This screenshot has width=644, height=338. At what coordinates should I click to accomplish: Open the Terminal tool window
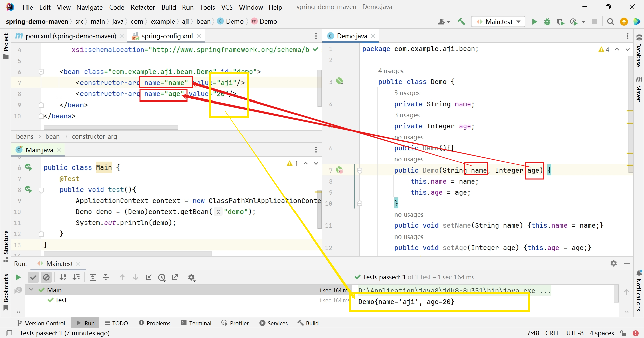click(x=196, y=323)
